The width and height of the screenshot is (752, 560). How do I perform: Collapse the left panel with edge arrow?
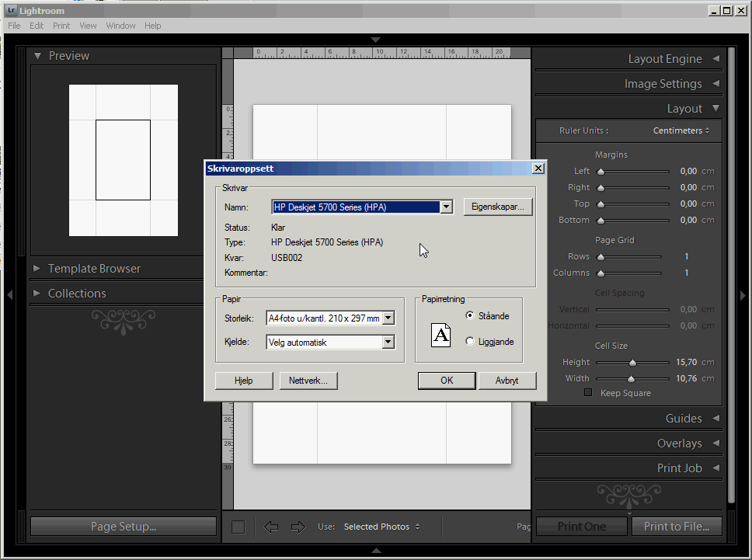[9, 294]
